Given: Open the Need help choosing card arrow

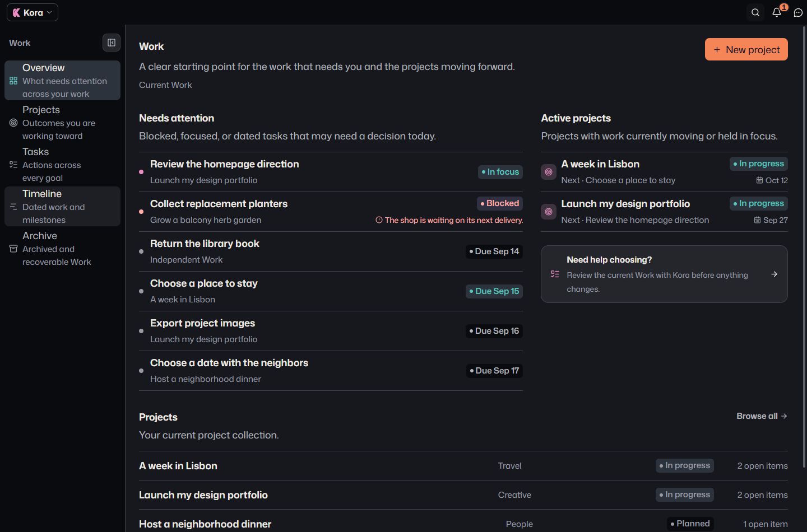Looking at the screenshot, I should coord(774,274).
